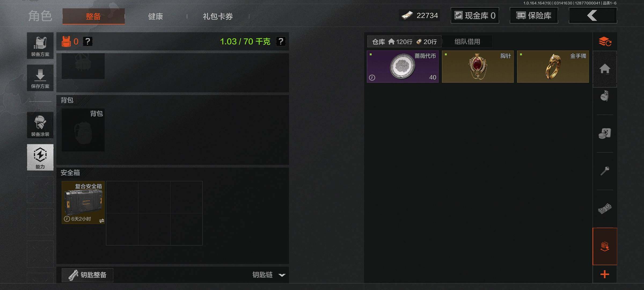Open the 装备涂装 gear skin icon
644x290 pixels.
(40, 125)
